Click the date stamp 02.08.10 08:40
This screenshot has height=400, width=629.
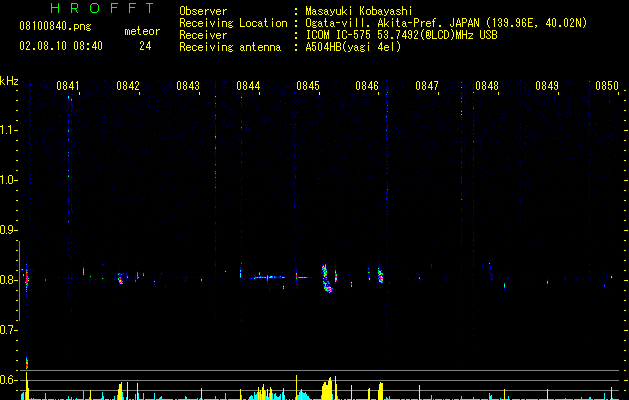point(61,46)
